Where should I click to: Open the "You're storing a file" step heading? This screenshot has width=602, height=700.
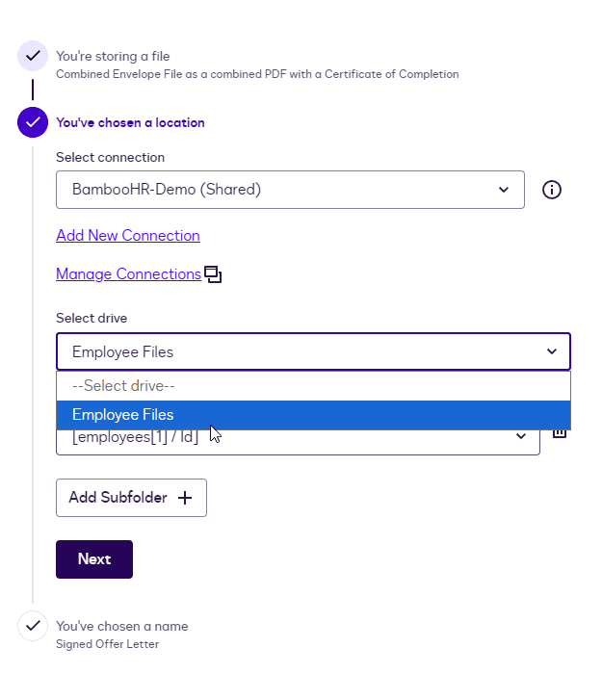113,56
